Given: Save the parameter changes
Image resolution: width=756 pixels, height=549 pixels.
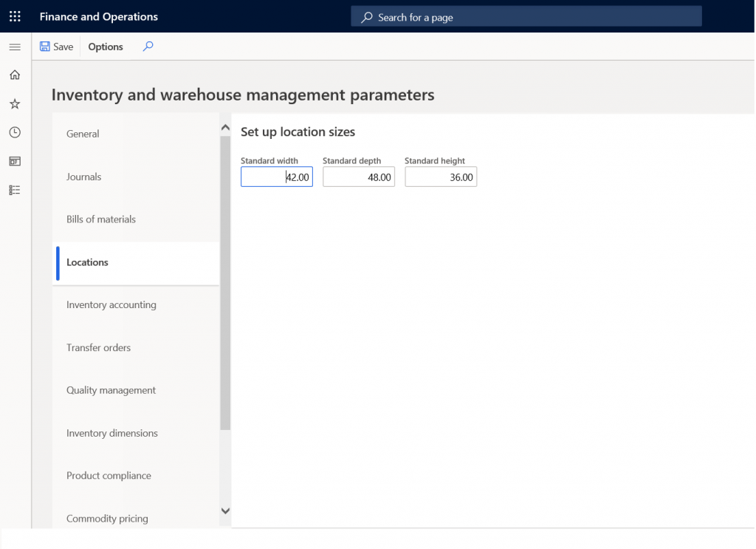Looking at the screenshot, I should pyautogui.click(x=56, y=46).
